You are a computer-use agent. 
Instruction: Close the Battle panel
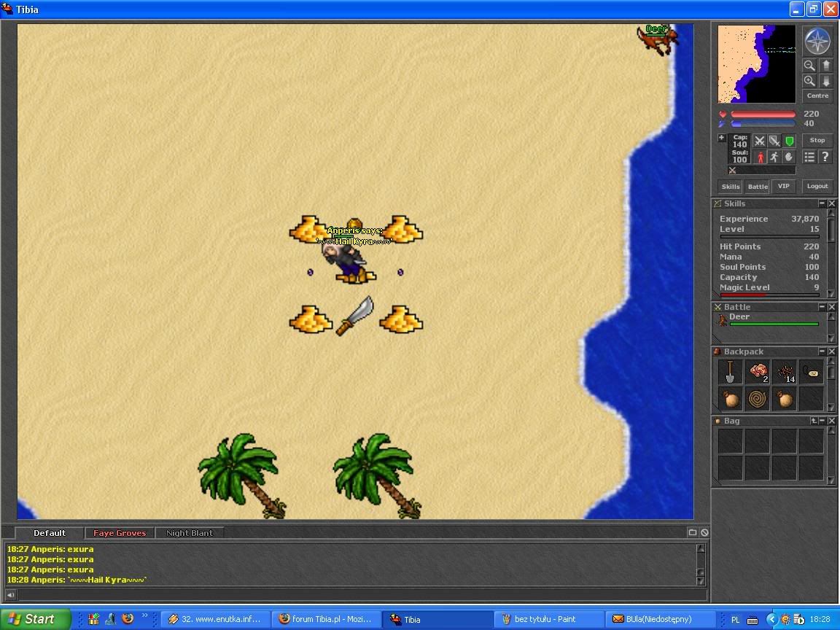(x=831, y=307)
